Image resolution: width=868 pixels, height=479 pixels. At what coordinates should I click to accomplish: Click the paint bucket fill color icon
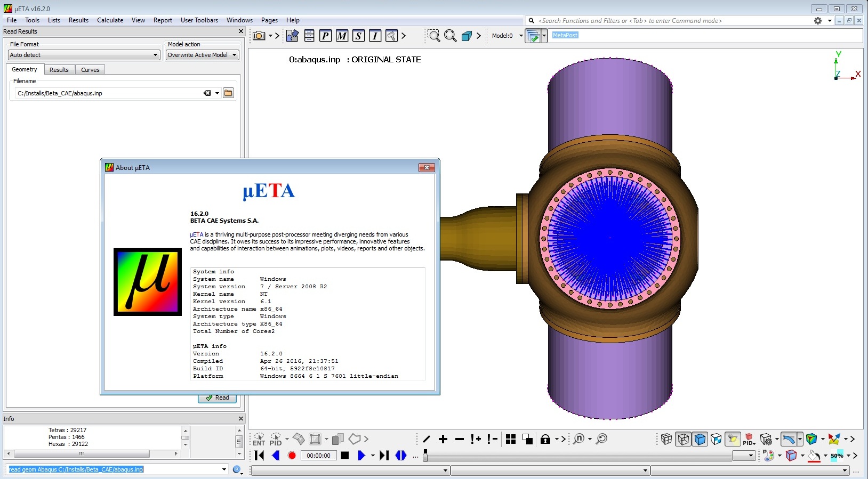(814, 456)
